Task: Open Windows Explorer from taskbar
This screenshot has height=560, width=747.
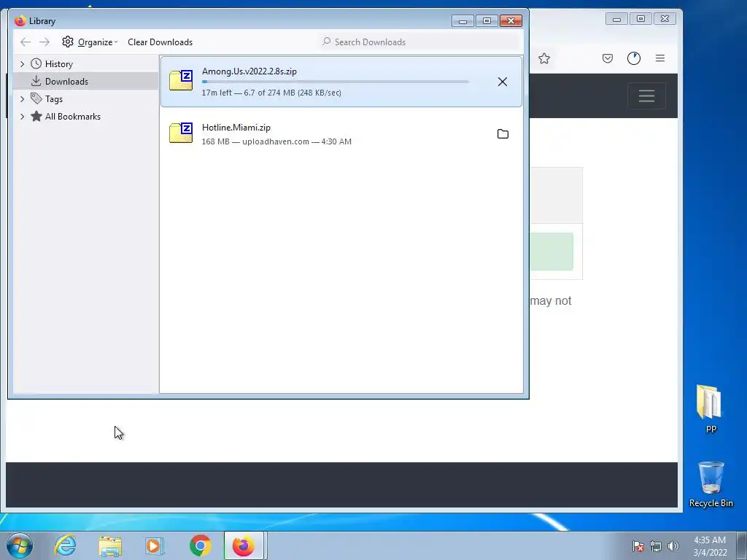Action: (x=110, y=545)
